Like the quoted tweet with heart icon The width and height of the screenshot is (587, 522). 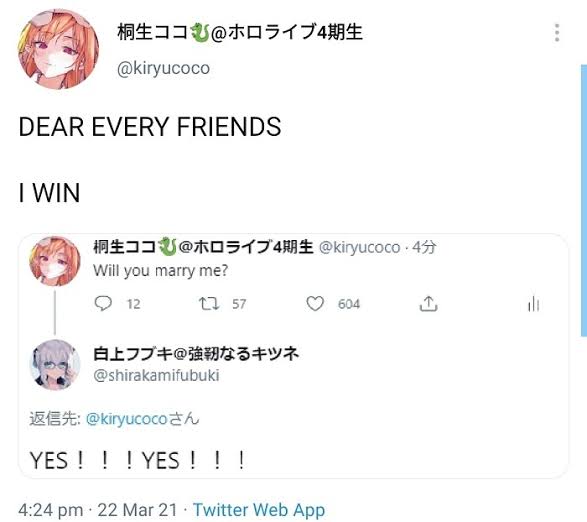coord(315,303)
